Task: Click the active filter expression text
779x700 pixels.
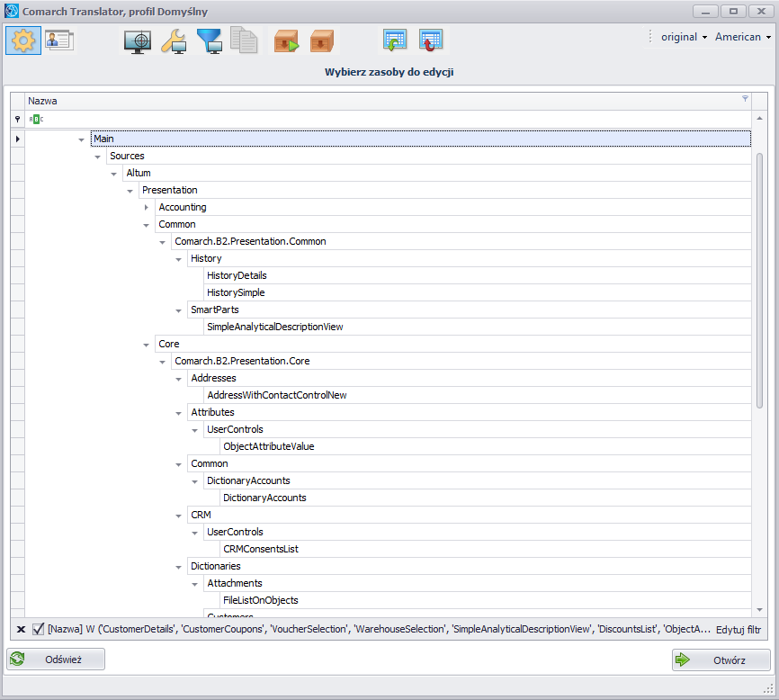Action: click(x=379, y=630)
